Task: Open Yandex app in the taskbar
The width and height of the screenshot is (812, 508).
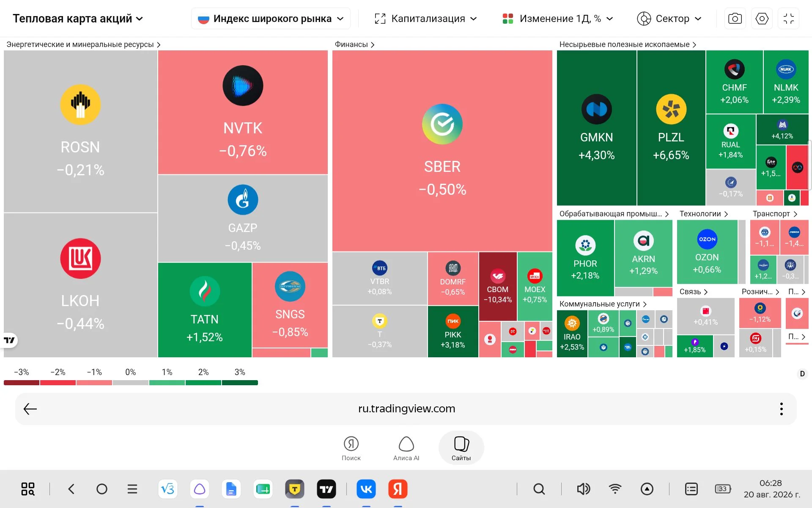Action: tap(398, 489)
